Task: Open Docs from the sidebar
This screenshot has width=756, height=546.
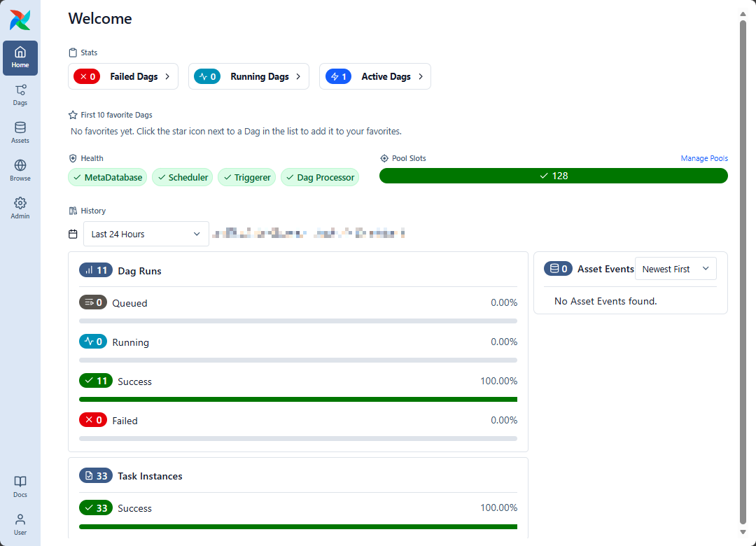Action: coord(20,486)
